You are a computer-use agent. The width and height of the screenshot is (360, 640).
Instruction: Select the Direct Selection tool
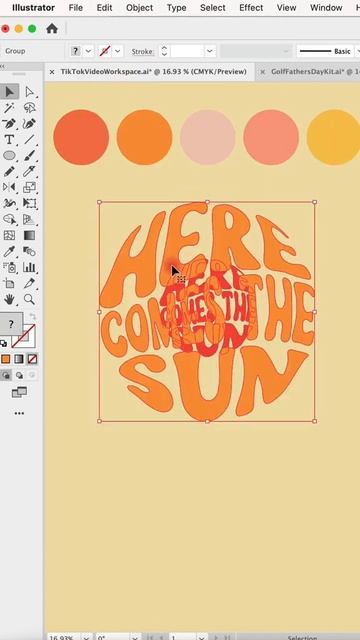29,92
